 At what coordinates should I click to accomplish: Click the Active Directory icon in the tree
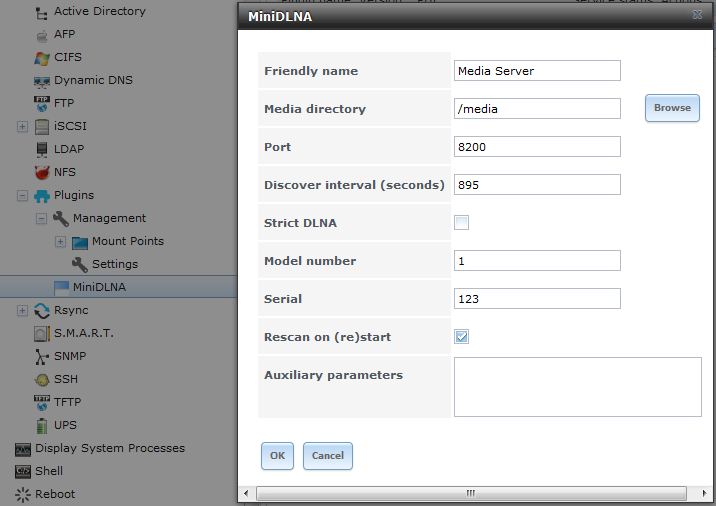pyautogui.click(x=42, y=13)
